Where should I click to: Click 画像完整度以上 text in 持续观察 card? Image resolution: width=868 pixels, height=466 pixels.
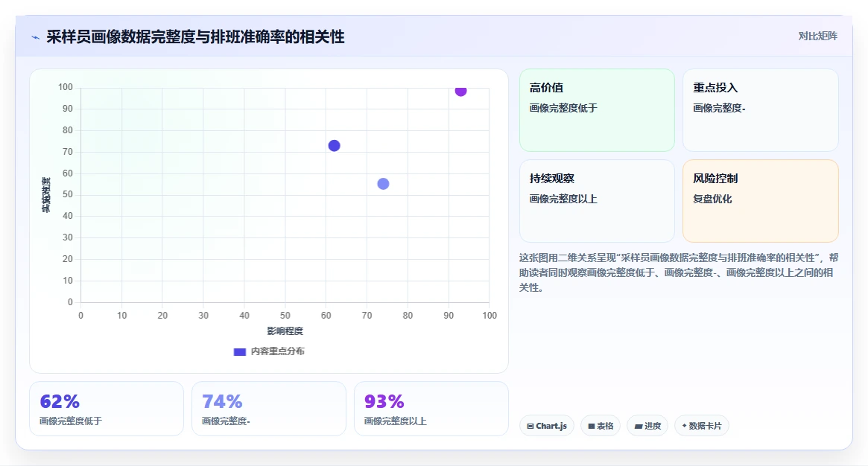point(563,199)
